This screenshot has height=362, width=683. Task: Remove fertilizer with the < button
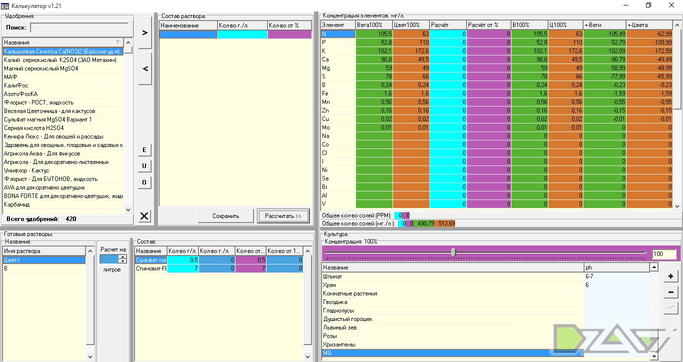point(145,69)
